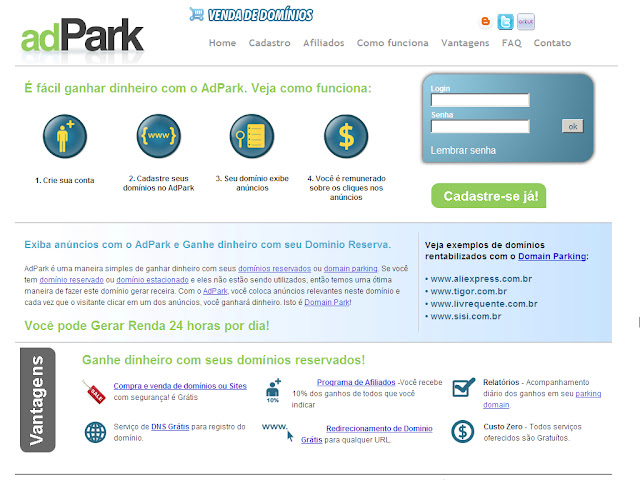Follow the AdPark link in the paragraph
Image resolution: width=640 pixels, height=480 pixels.
(215, 291)
